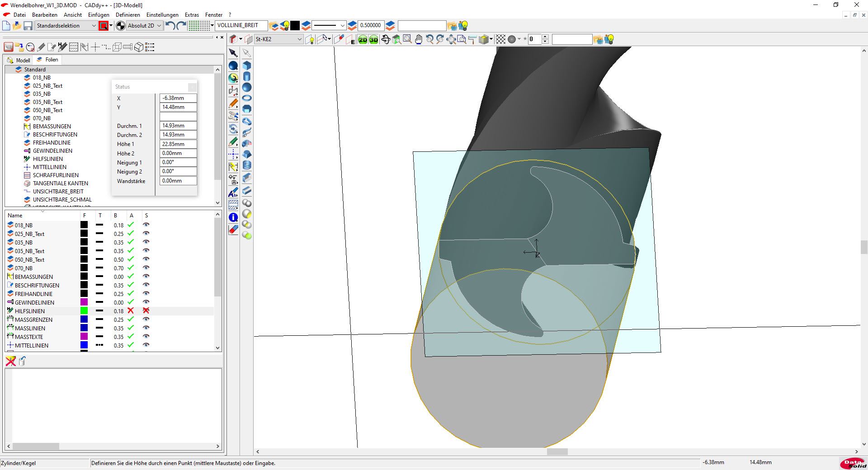Click the save diskette icon
The height and width of the screenshot is (470, 868).
(x=28, y=26)
